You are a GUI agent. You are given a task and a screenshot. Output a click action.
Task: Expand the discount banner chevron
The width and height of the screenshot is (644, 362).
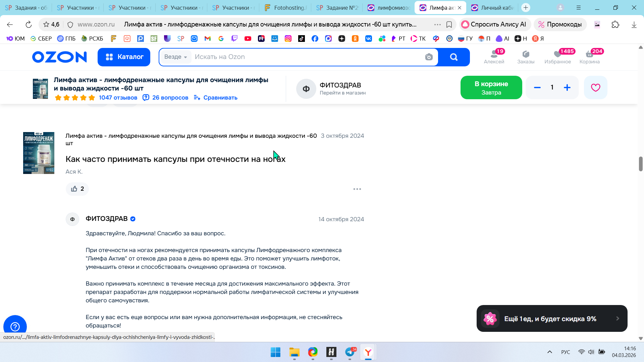[618, 318]
